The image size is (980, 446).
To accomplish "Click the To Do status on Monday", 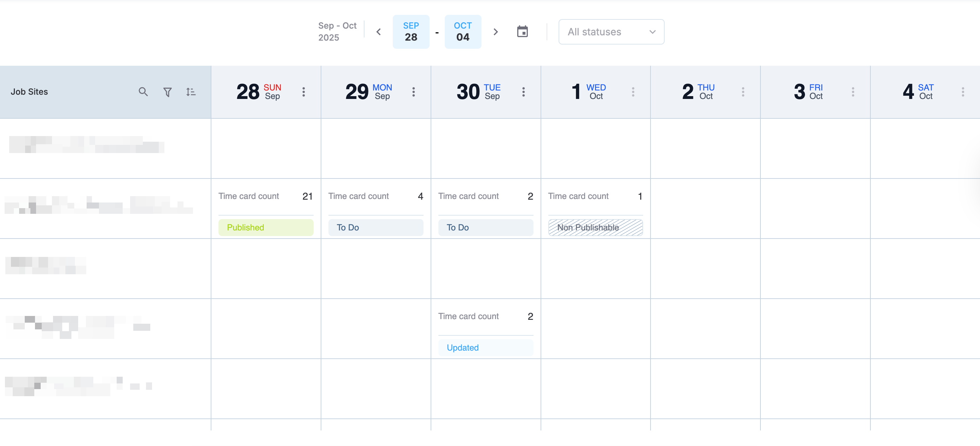I will pos(375,227).
